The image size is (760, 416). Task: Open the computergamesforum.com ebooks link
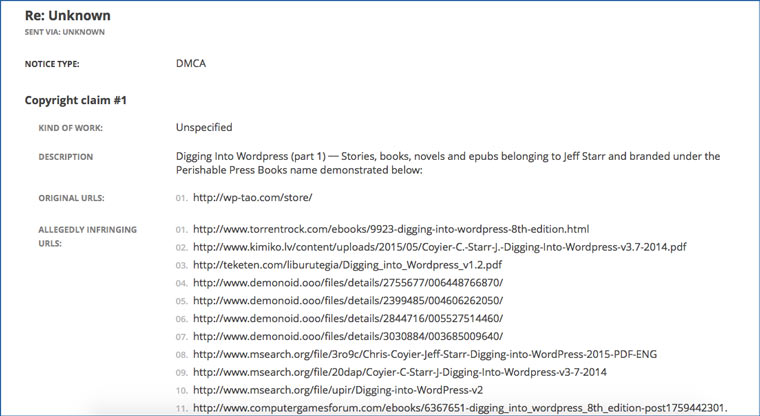(x=460, y=408)
